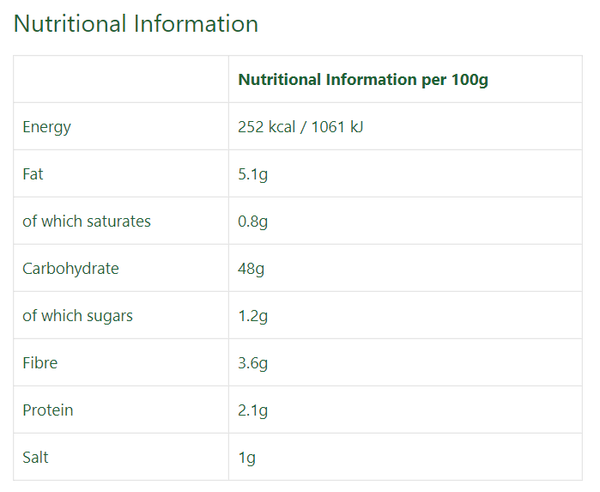Viewport: 600px width, 492px height.
Task: Click the "Protein" row label
Action: [x=48, y=410]
